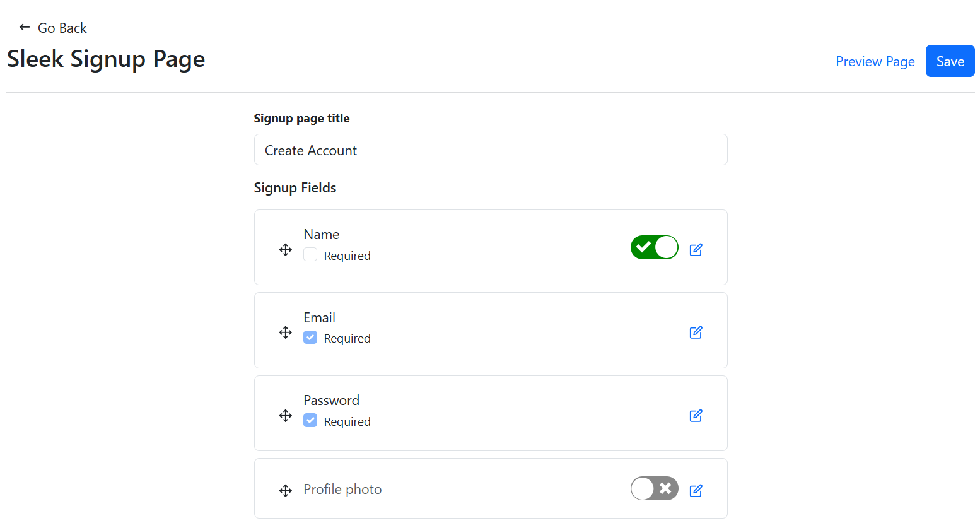Open the Profile photo edit icon
Viewport: 980px width, 523px height.
coord(696,491)
